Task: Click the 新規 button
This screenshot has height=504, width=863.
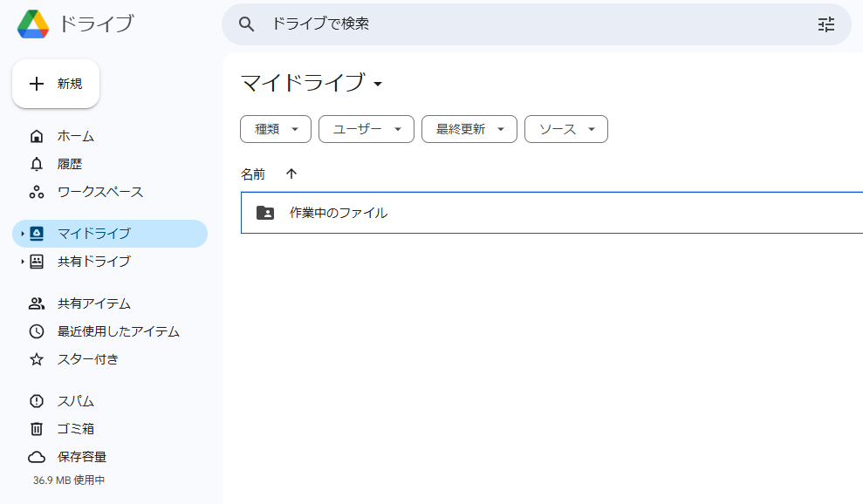Action: point(56,84)
